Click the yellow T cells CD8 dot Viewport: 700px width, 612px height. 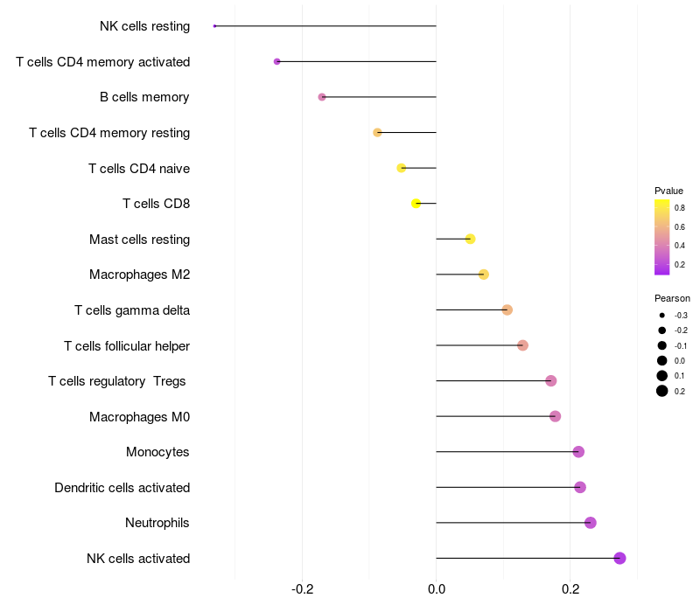416,204
